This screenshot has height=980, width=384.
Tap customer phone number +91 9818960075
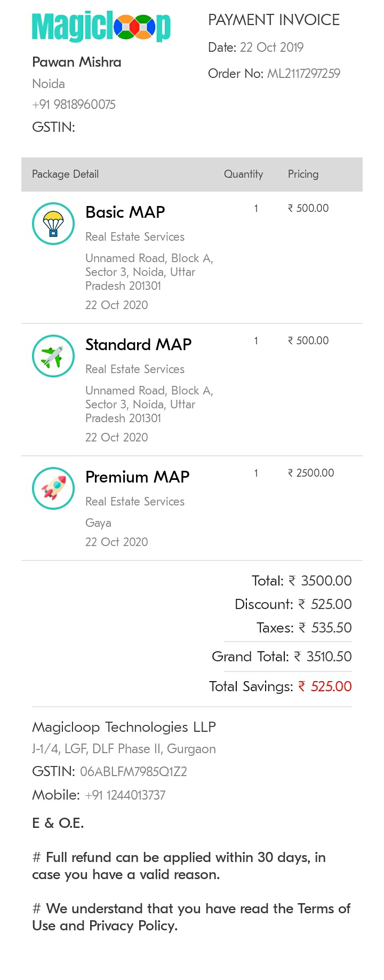click(74, 105)
